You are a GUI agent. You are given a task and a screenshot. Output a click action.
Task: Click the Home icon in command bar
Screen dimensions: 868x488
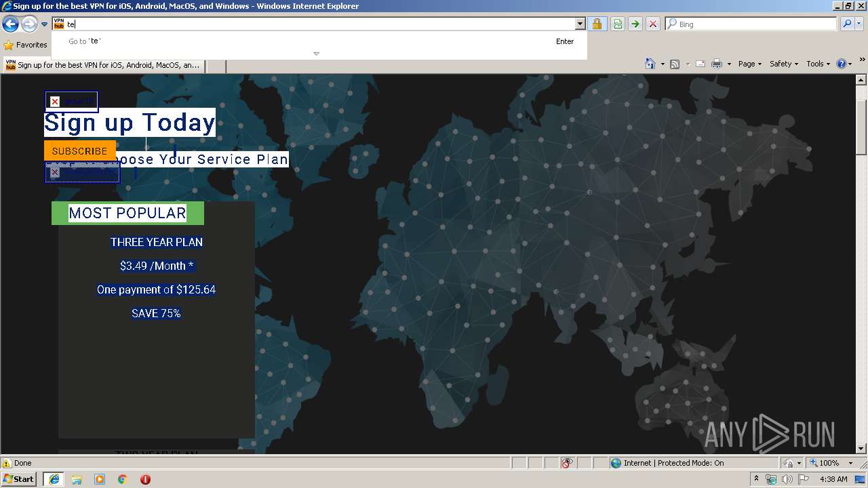click(650, 64)
